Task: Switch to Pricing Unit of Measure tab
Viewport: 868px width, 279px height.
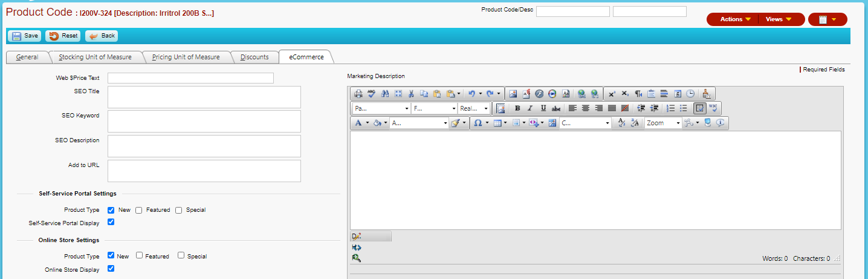Action: pos(186,57)
